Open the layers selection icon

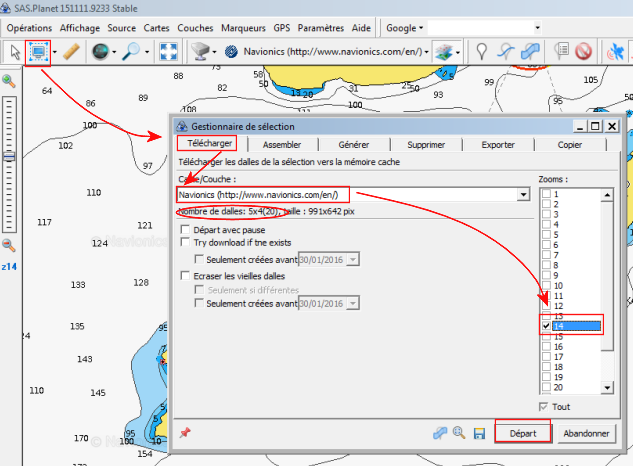(443, 52)
